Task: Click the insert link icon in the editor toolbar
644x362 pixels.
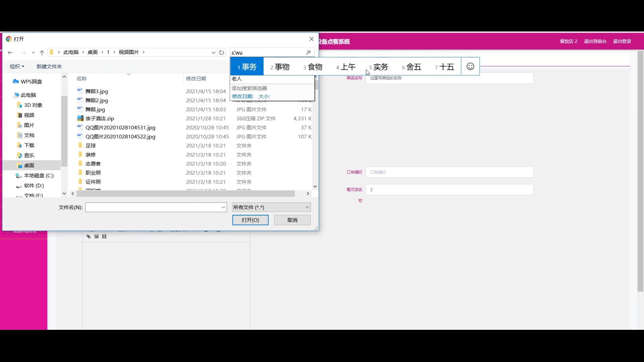Action: (x=89, y=237)
